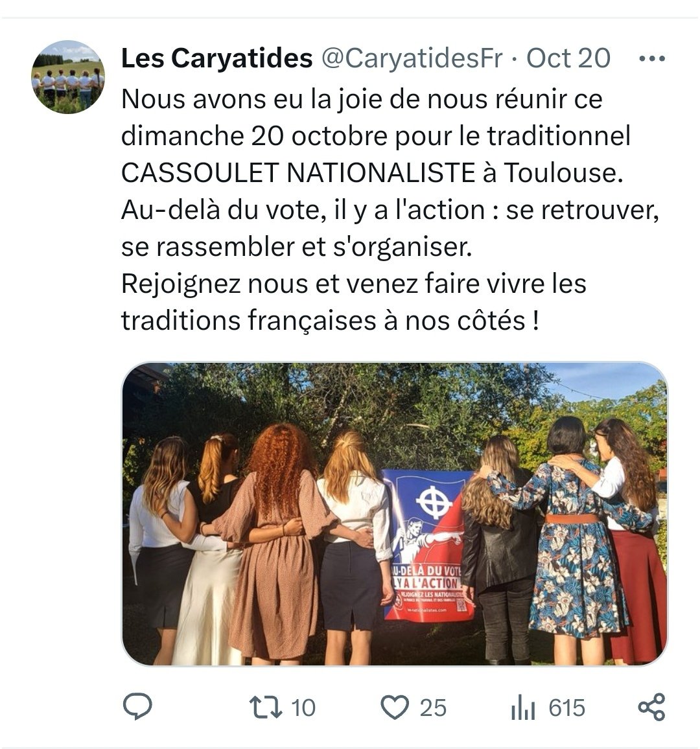Image resolution: width=700 pixels, height=749 pixels.
Task: Click the view count 615
Action: click(566, 708)
